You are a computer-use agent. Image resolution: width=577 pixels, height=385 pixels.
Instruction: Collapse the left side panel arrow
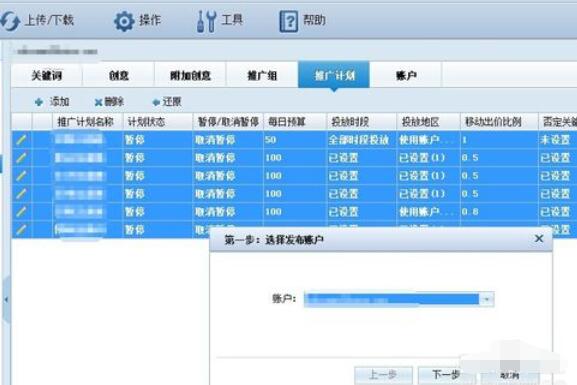click(x=6, y=300)
